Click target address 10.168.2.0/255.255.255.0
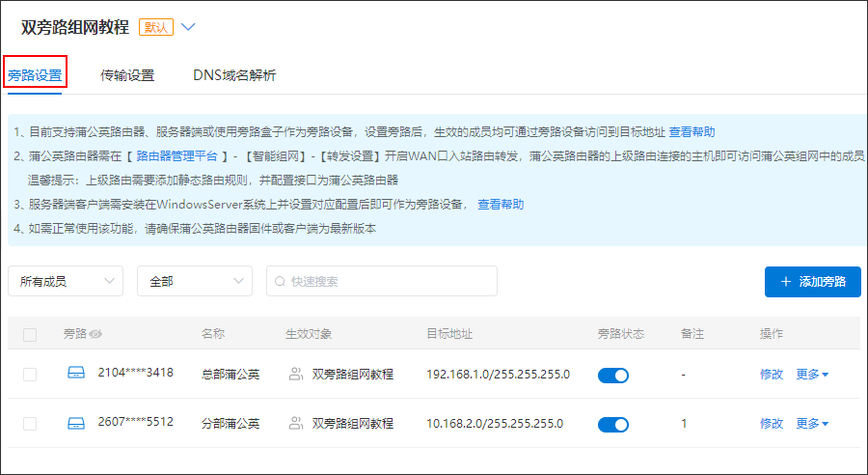Screen dimensions: 868x475 (x=495, y=424)
